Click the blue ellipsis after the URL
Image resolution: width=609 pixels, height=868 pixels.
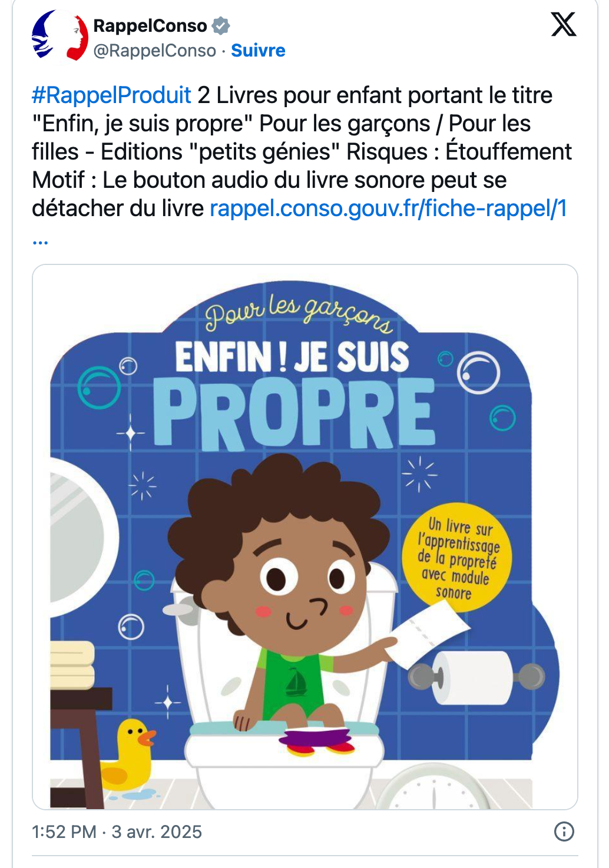pos(40,241)
